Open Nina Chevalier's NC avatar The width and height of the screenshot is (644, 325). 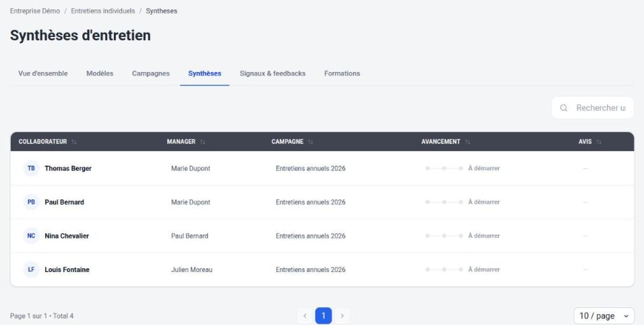tap(31, 236)
